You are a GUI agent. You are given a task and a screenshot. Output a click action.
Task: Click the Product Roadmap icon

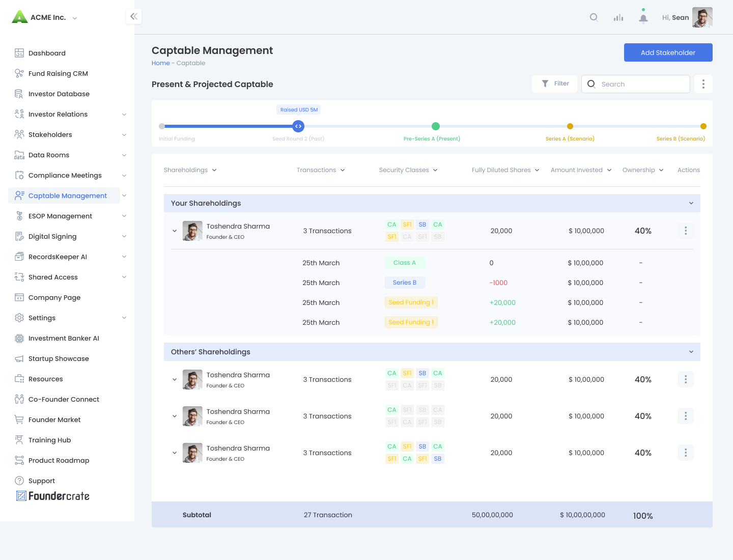click(19, 460)
